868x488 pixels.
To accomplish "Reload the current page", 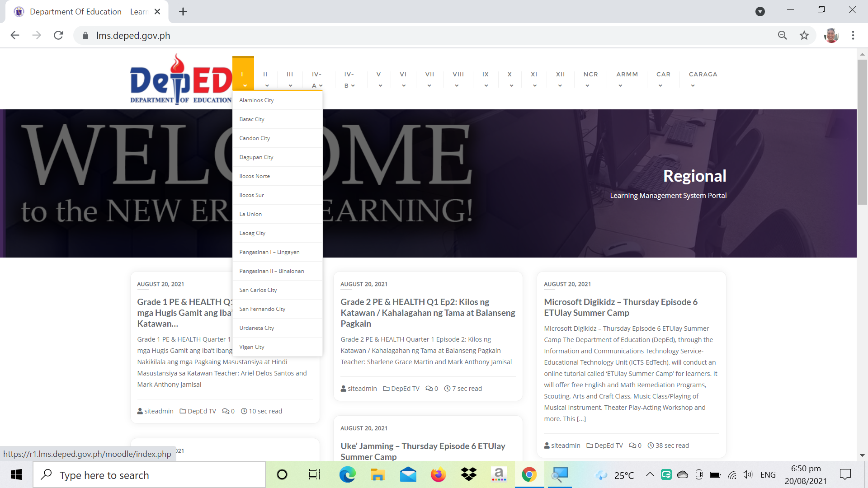I will 58,35.
